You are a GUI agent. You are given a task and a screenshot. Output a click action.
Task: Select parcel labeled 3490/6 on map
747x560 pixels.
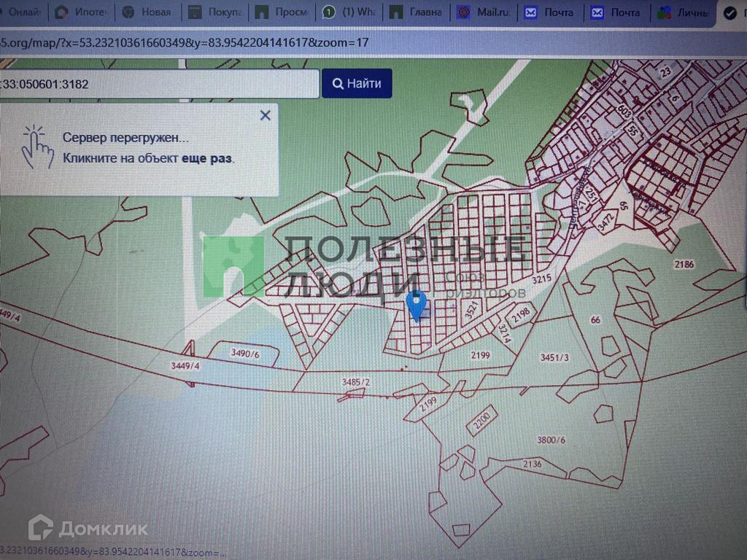[245, 354]
